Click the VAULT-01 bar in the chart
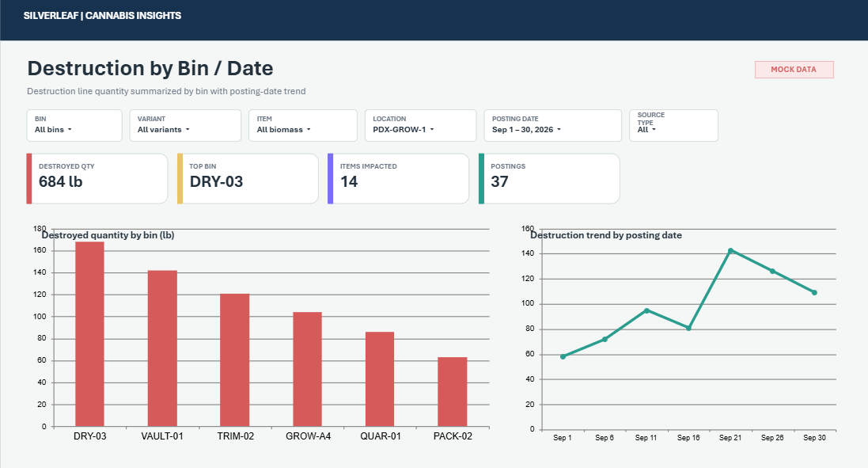 [x=162, y=348]
